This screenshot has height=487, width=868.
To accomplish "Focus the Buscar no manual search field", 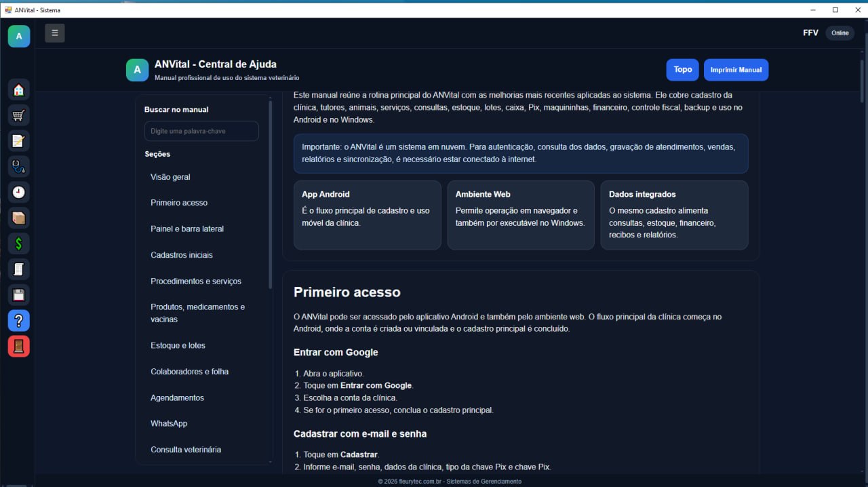I will (201, 131).
